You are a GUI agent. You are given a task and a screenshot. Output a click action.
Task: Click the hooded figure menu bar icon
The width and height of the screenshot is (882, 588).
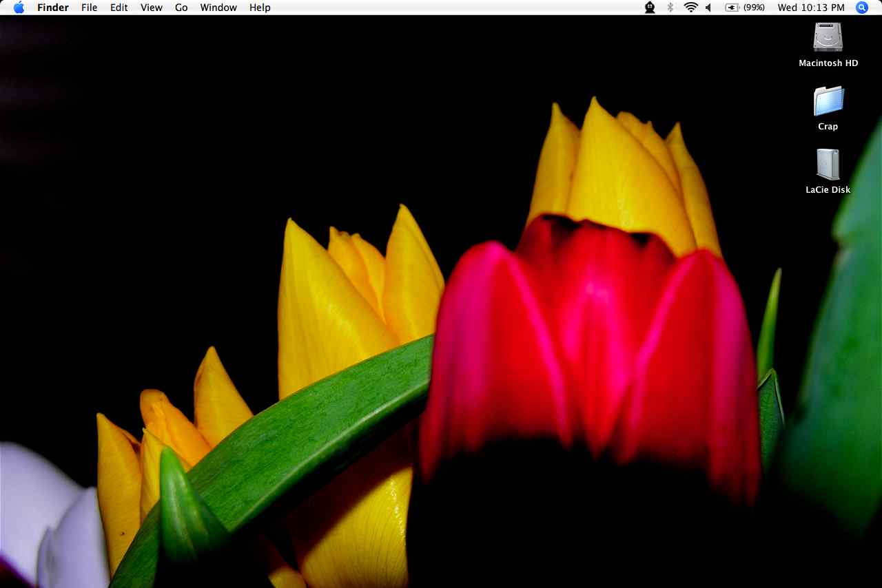(650, 8)
